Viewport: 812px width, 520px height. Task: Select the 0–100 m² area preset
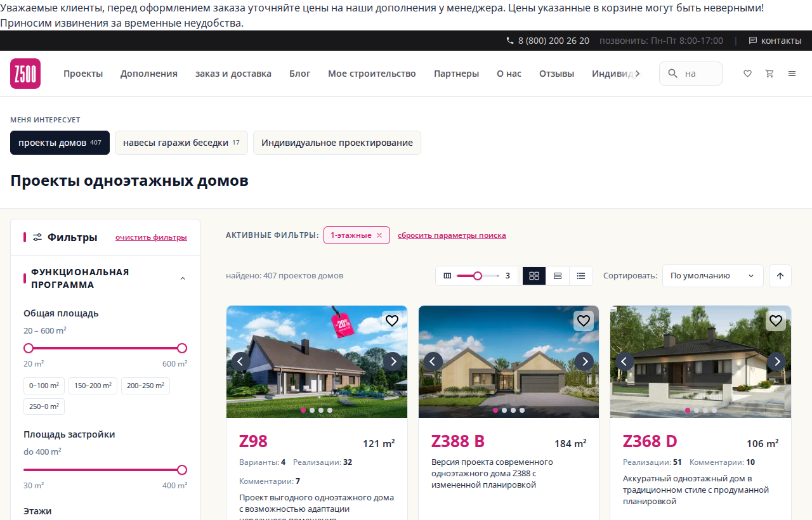point(44,386)
